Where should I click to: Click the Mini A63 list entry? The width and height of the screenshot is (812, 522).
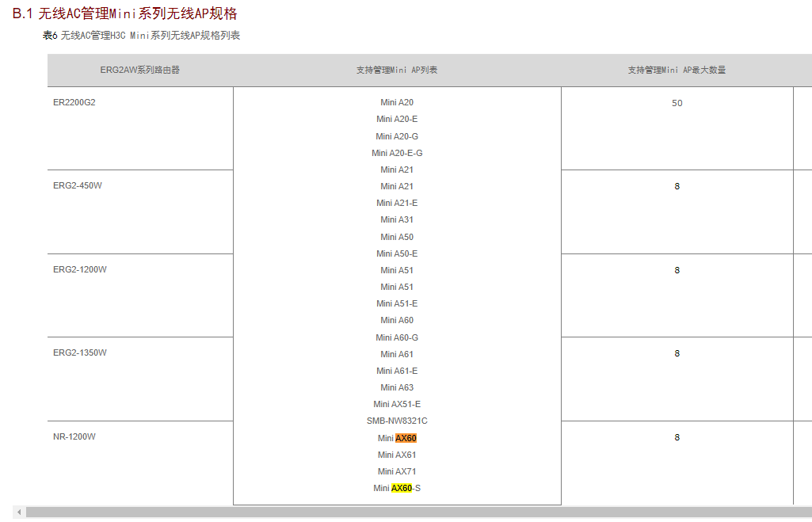[397, 387]
